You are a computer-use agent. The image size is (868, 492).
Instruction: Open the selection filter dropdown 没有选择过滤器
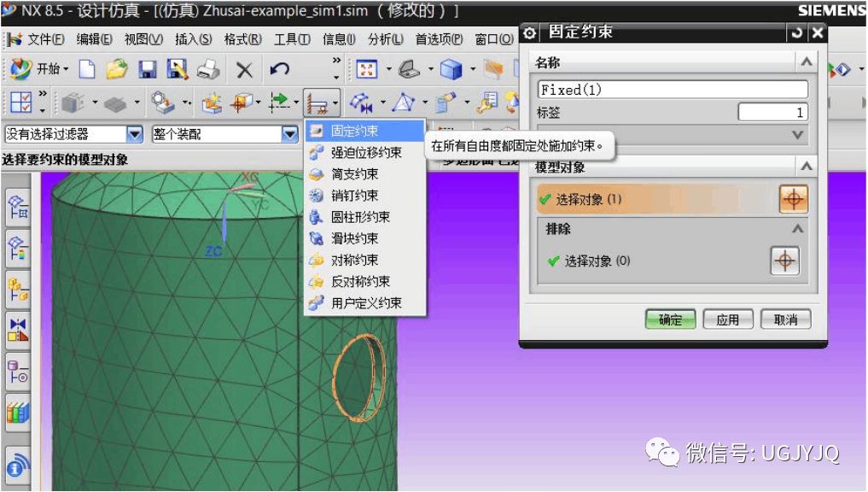[135, 134]
